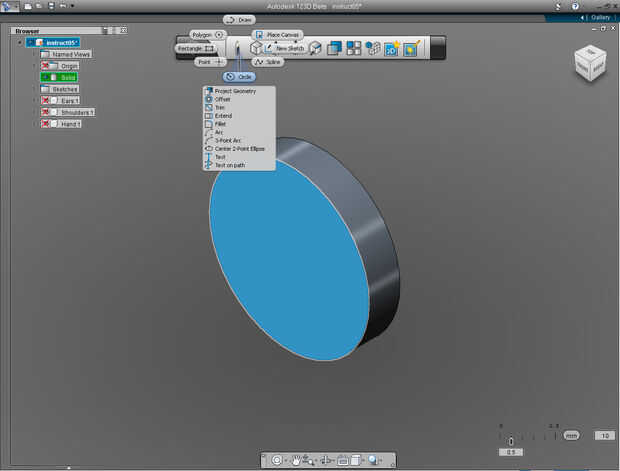Click the sketch pencil tool icon

click(x=238, y=49)
